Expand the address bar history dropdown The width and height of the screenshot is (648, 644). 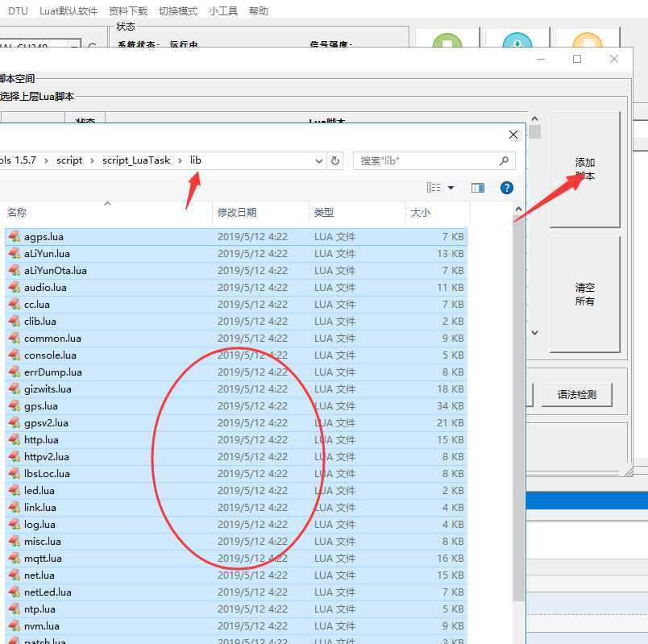coord(319,160)
